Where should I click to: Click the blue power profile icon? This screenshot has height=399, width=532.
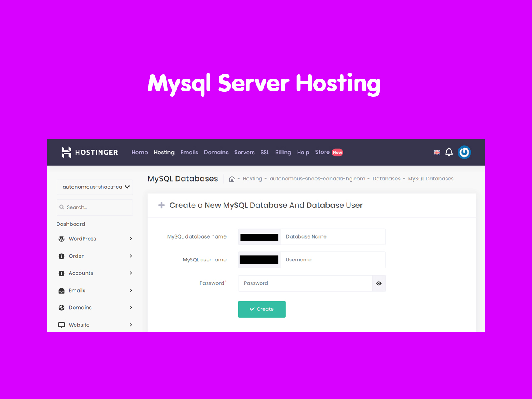coord(464,152)
